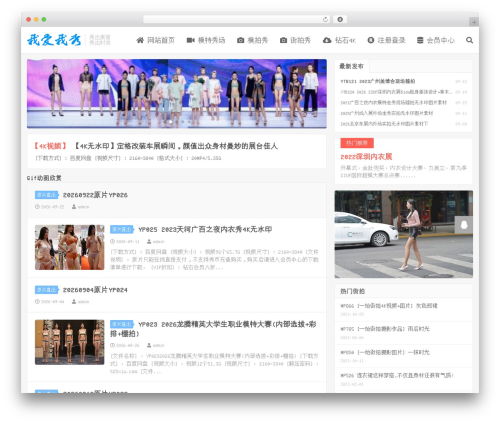
Task: Open the 模拍秀 menu item
Action: [253, 40]
